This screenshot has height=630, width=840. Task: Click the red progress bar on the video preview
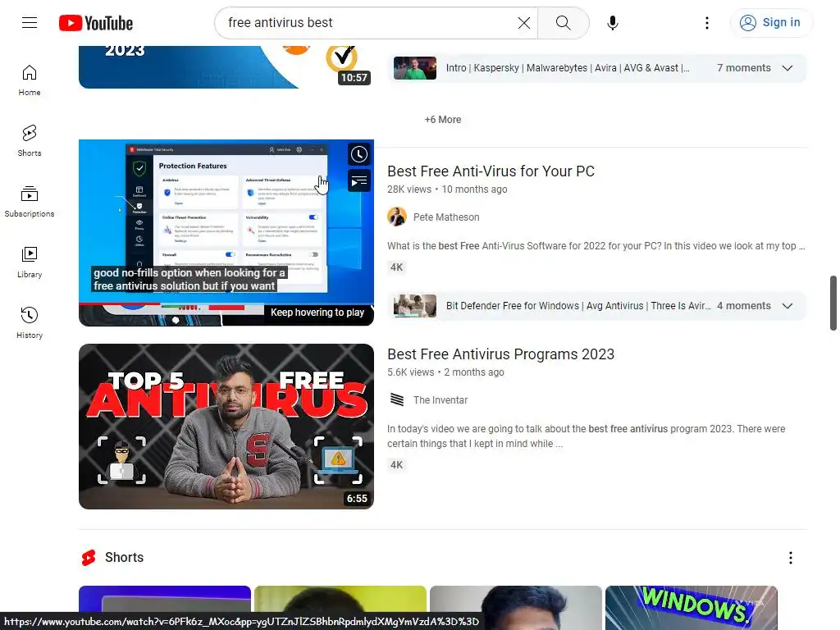coord(226,304)
